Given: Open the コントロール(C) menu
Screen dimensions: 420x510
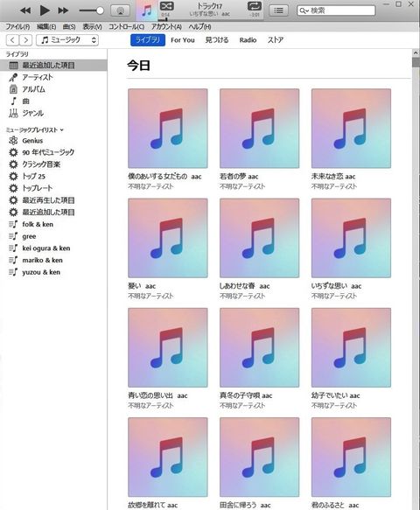Looking at the screenshot, I should pyautogui.click(x=126, y=26).
